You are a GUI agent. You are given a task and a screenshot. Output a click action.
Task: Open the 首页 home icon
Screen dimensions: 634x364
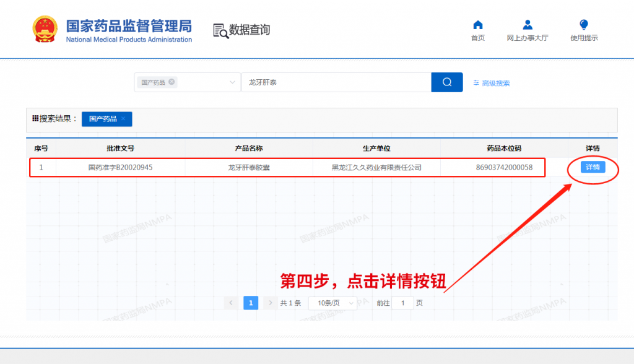coord(478,25)
